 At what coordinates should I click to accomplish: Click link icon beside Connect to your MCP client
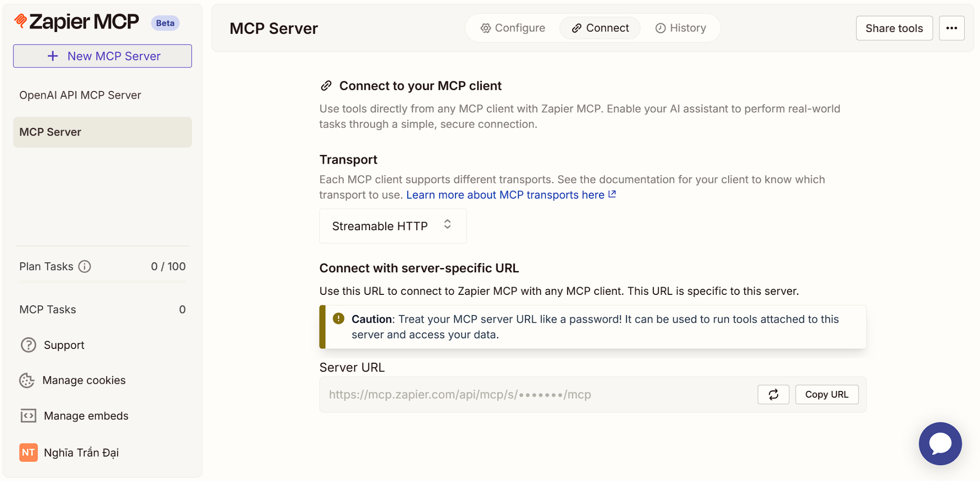(326, 86)
